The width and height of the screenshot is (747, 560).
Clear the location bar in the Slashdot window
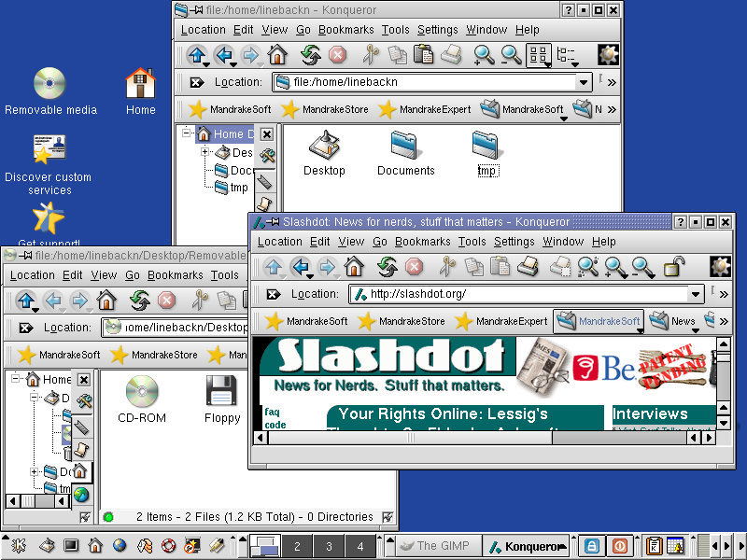tap(274, 294)
